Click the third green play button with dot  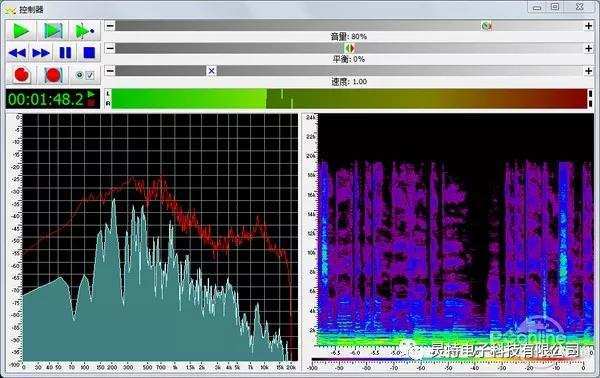tap(85, 31)
